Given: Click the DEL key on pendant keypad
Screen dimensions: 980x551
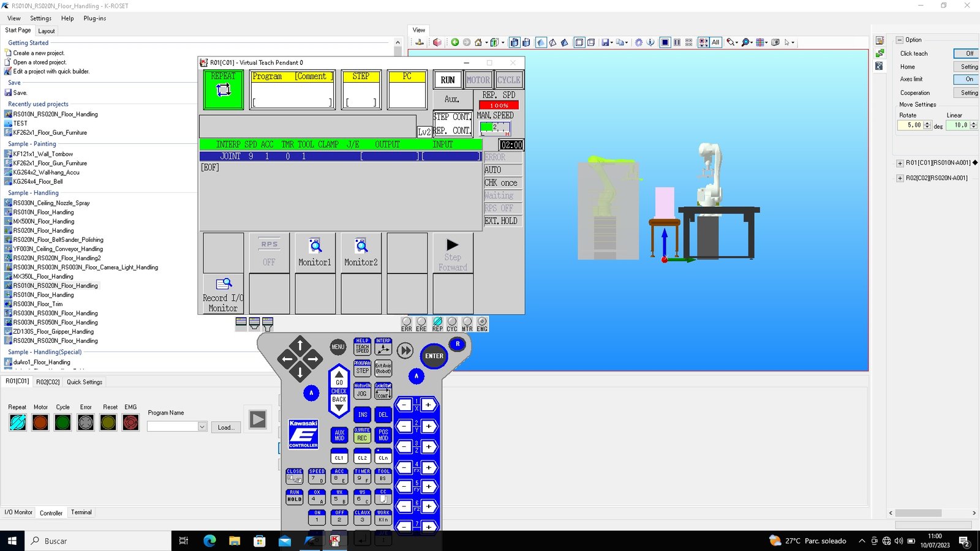Looking at the screenshot, I should tap(383, 414).
